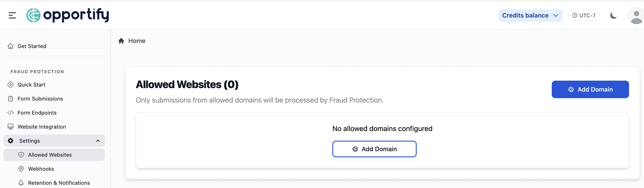Open Form Submissions page

[x=40, y=99]
